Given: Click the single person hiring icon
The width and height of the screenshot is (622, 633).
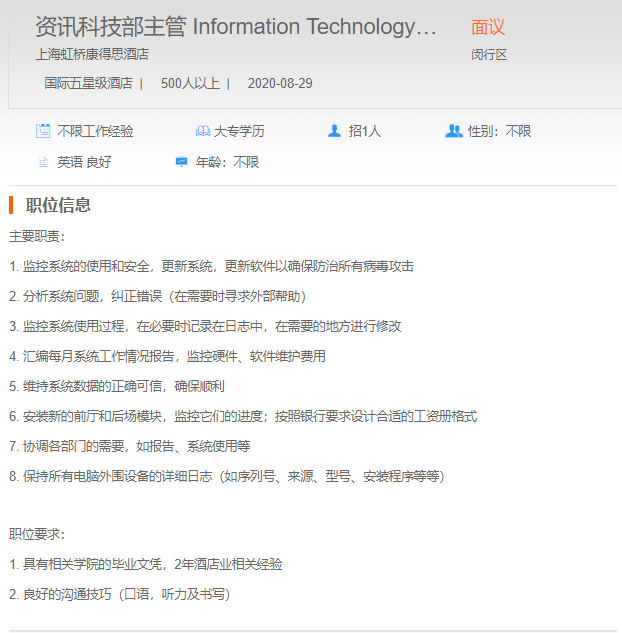Looking at the screenshot, I should tap(335, 131).
